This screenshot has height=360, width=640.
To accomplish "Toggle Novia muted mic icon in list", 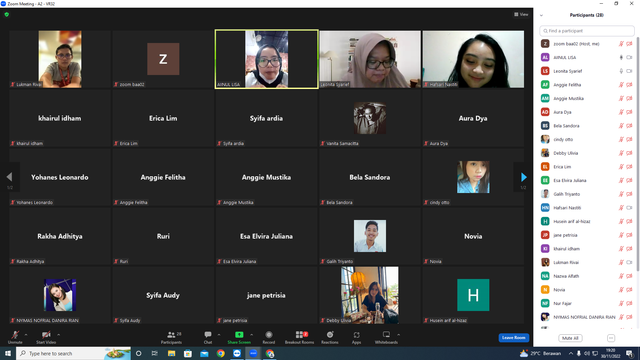I will pos(621,290).
